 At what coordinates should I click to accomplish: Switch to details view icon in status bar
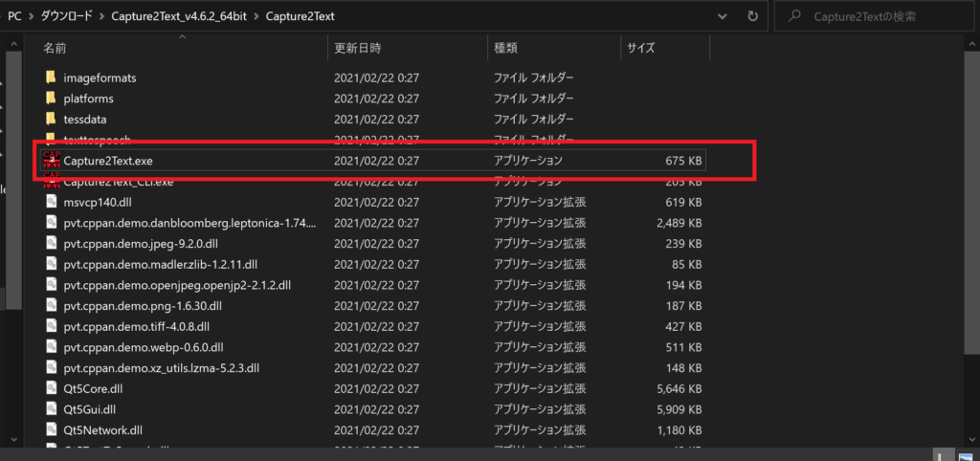pyautogui.click(x=943, y=455)
